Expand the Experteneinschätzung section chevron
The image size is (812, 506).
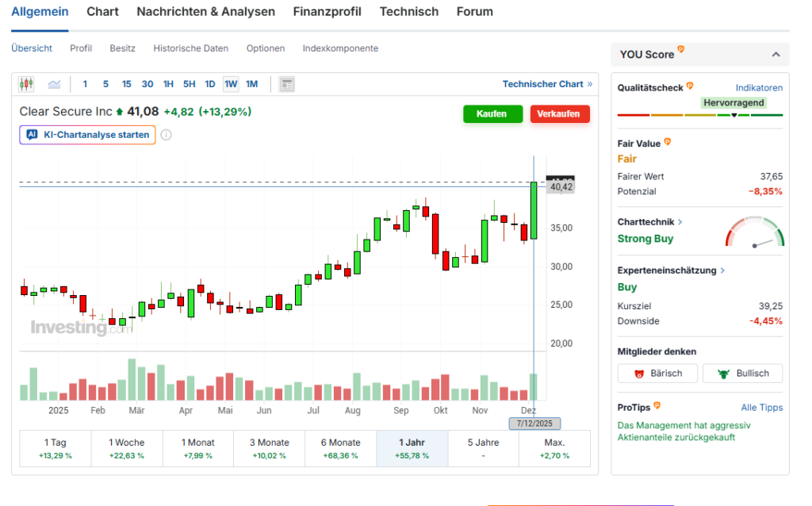click(722, 270)
